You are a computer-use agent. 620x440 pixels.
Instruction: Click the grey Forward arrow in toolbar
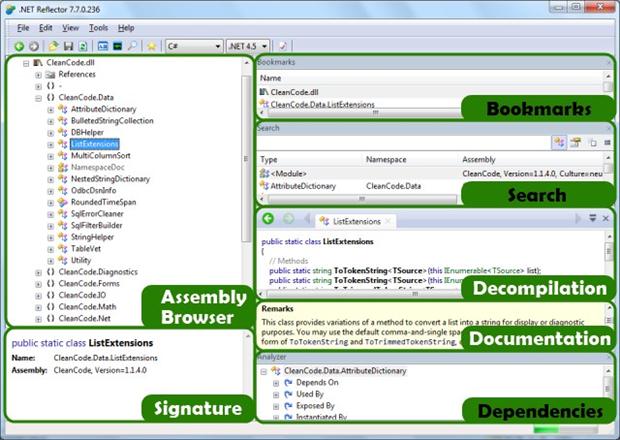point(34,46)
